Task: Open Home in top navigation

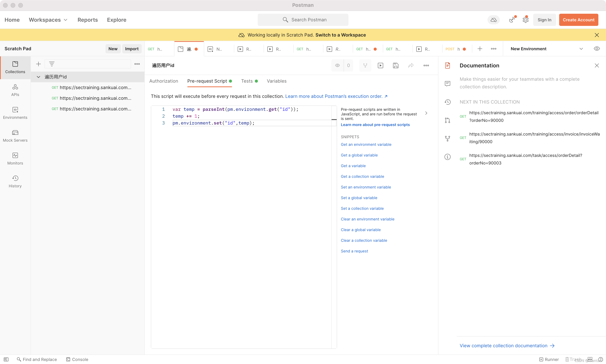Action: click(x=12, y=20)
